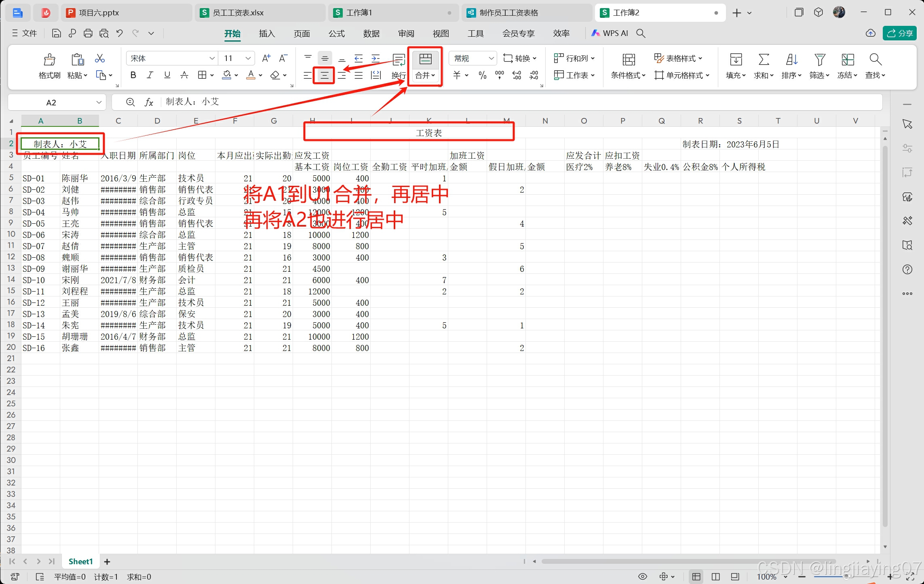Image resolution: width=924 pixels, height=584 pixels.
Task: Open the font name 宋体 dropdown
Action: (212, 59)
